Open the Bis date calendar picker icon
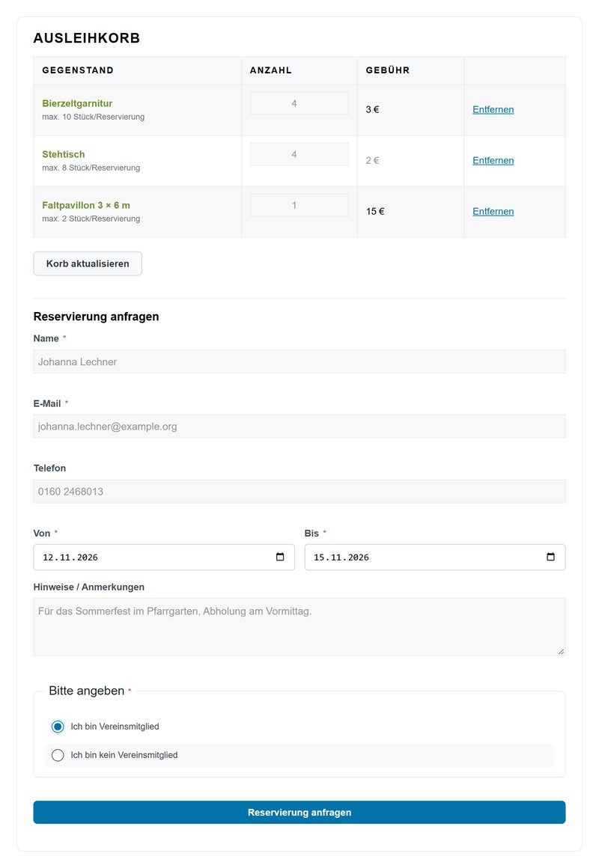599x868 pixels. point(551,557)
